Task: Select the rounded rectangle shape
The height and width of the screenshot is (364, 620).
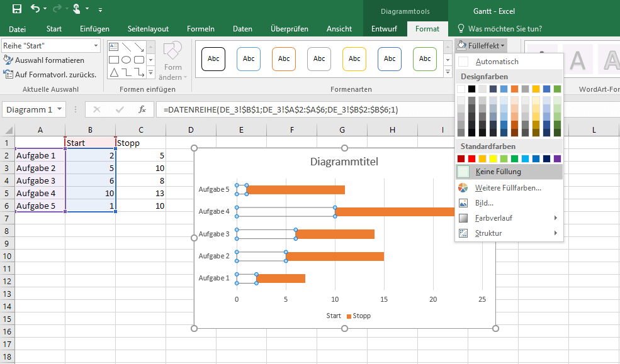Action: pos(139,60)
